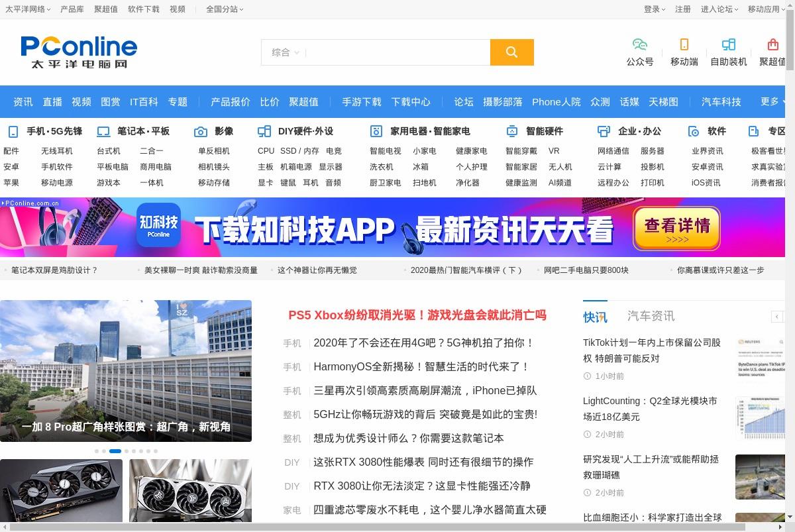Click the previous arrow in 快讯 panel

coord(777,317)
